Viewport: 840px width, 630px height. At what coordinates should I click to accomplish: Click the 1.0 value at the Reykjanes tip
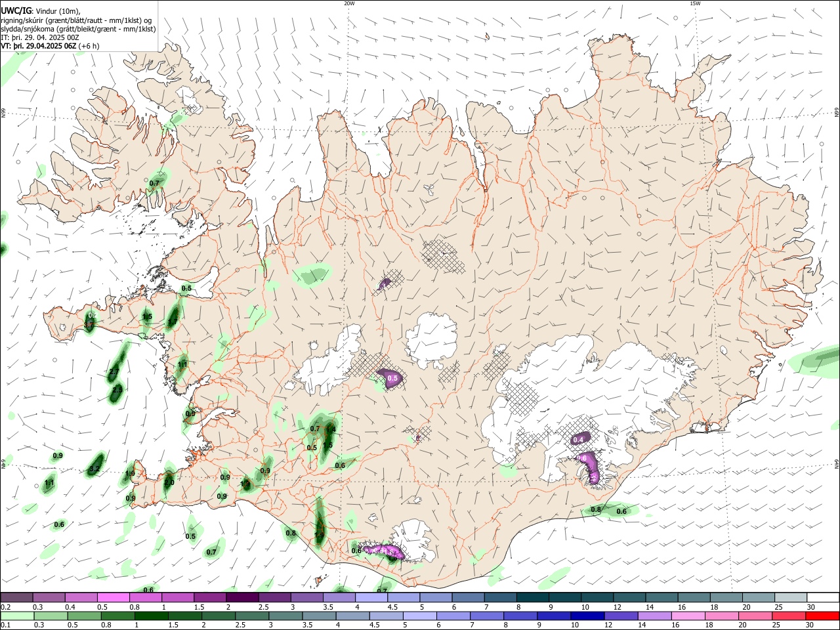(x=130, y=473)
